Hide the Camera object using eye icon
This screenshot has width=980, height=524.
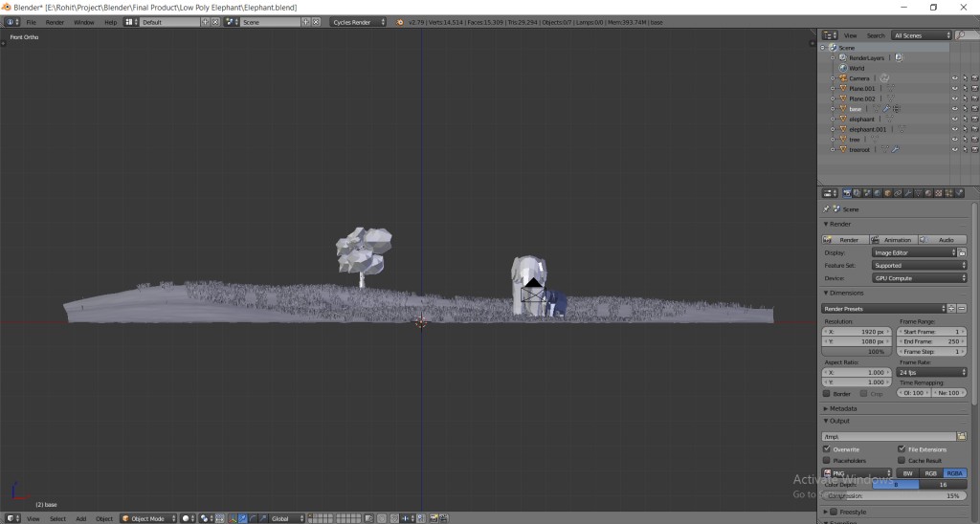point(954,78)
